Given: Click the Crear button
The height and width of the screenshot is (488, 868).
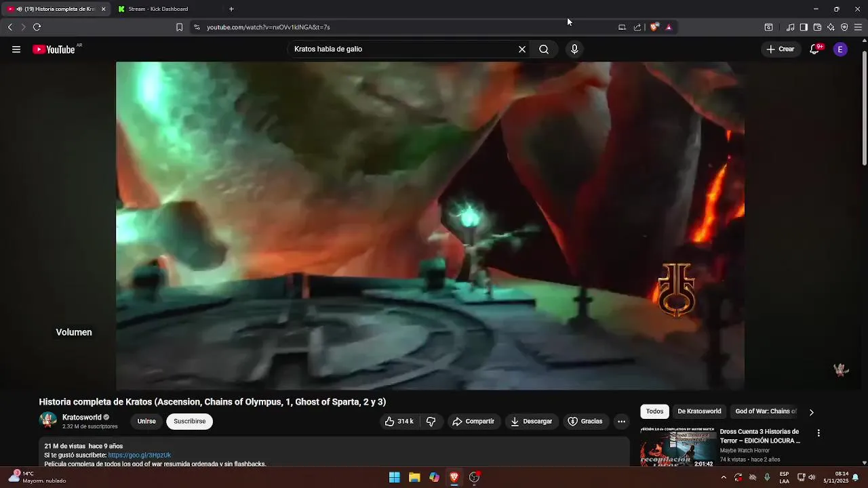Looking at the screenshot, I should (780, 49).
